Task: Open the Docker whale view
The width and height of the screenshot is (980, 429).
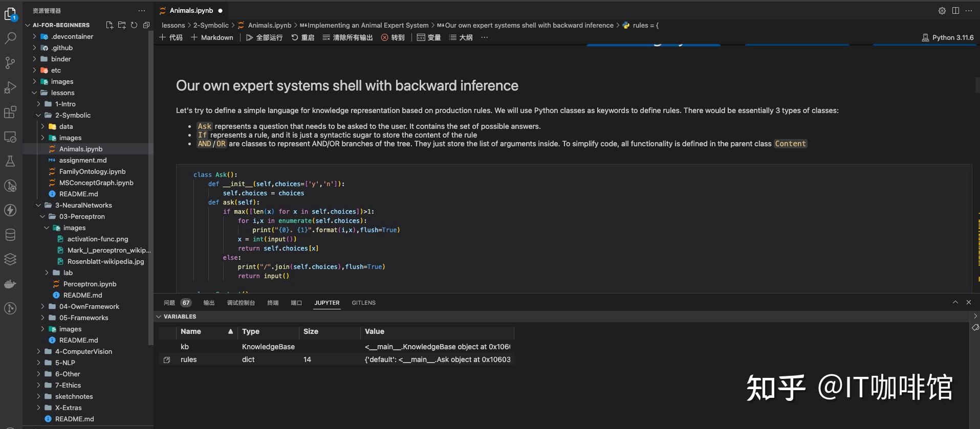Action: coord(10,284)
